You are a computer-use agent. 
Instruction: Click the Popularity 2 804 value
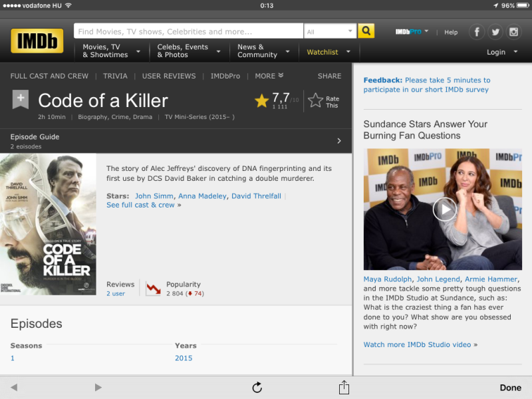174,293
